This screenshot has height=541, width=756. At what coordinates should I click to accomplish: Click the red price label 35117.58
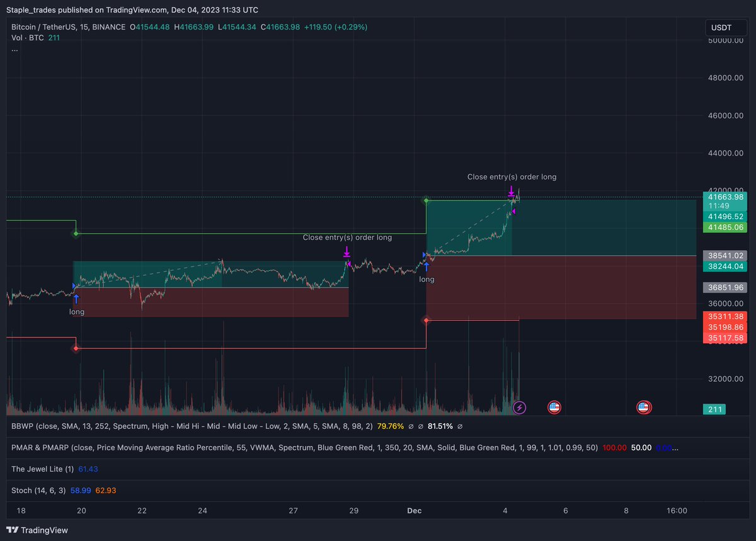point(726,338)
